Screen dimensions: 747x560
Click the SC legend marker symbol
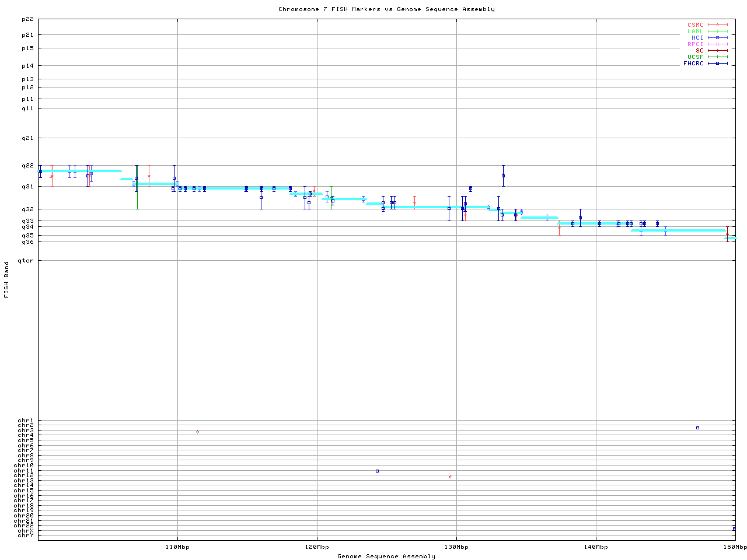[x=717, y=51]
